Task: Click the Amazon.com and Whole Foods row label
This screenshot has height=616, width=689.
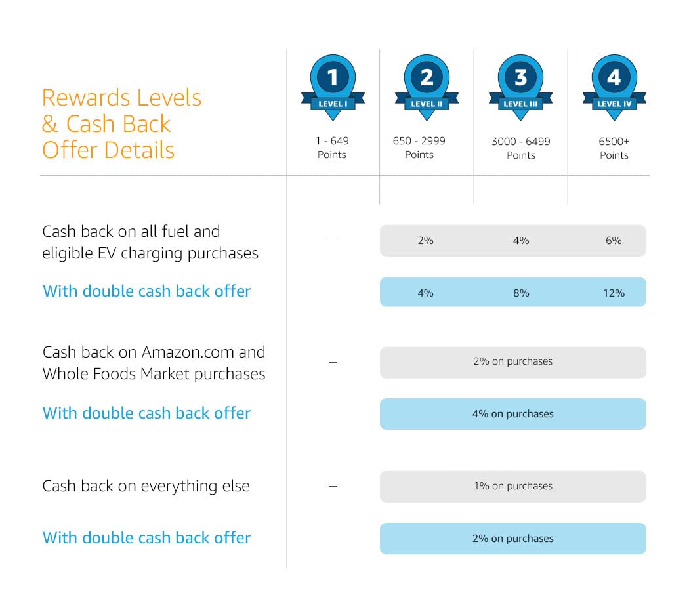Action: [154, 363]
